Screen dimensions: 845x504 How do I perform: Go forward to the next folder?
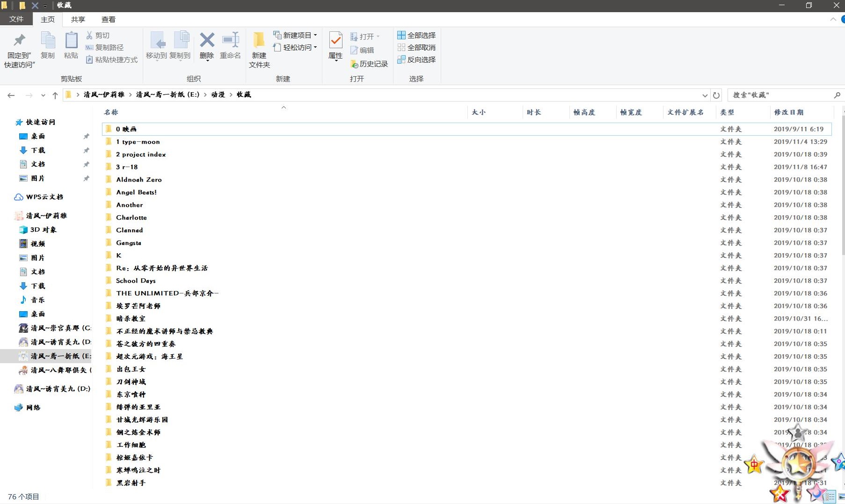(29, 95)
